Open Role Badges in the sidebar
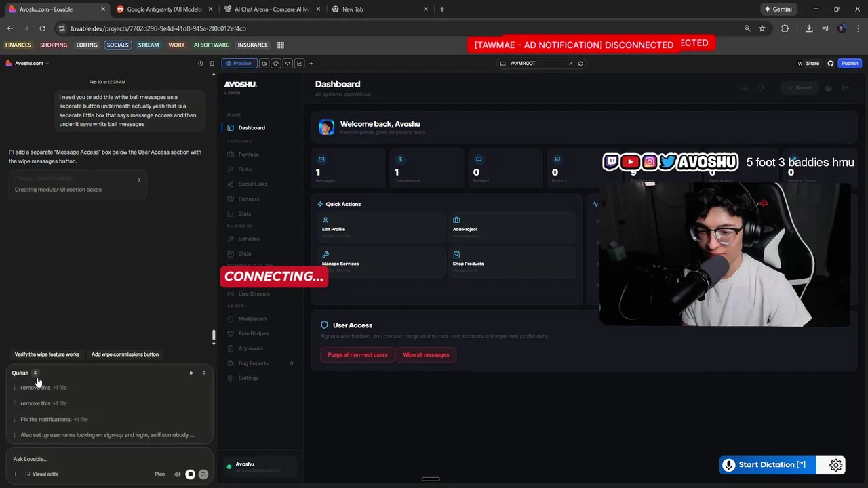 tap(253, 333)
